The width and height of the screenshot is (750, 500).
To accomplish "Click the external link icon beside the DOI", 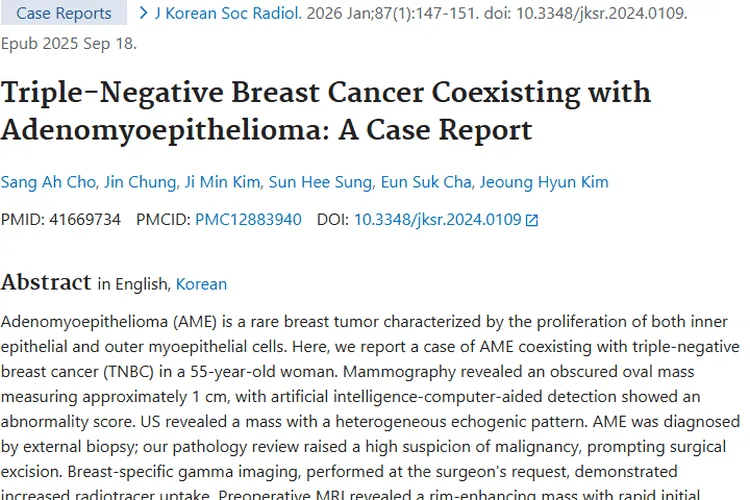I will [x=532, y=220].
